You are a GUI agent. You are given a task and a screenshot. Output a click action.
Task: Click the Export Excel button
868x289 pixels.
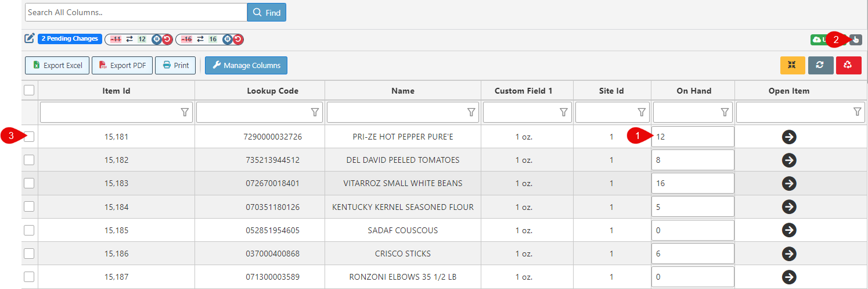point(57,65)
